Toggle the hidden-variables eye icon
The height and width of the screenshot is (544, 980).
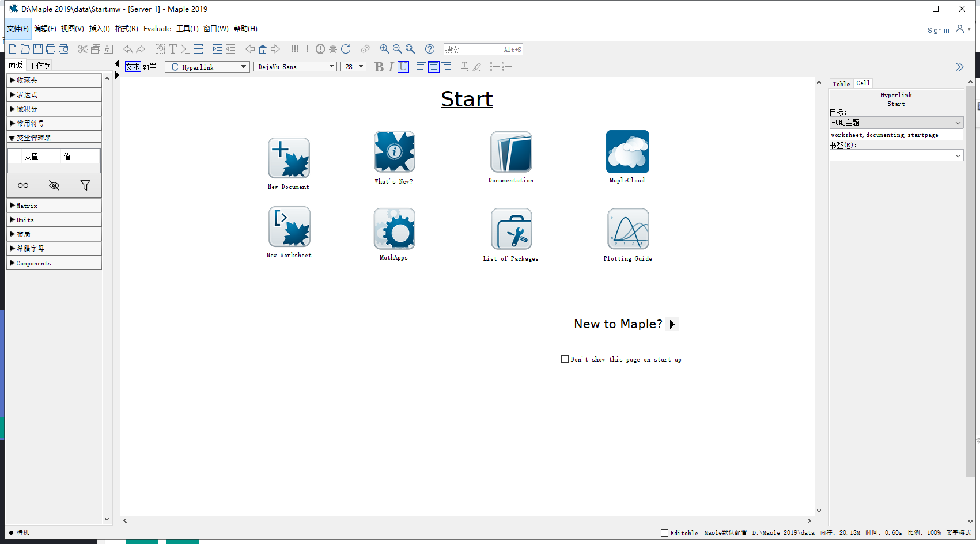(x=54, y=185)
